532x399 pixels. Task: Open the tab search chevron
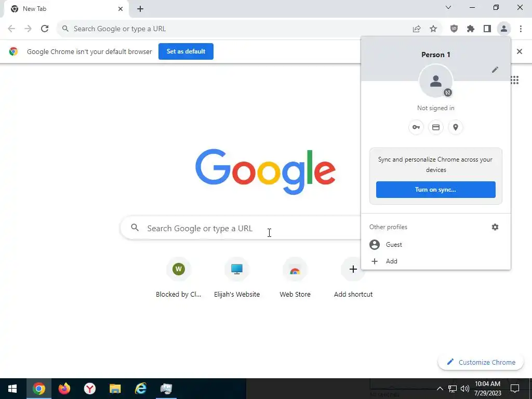click(448, 7)
